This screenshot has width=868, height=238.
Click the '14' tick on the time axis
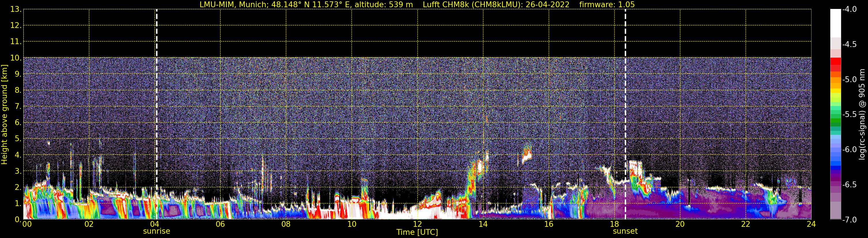tap(483, 224)
